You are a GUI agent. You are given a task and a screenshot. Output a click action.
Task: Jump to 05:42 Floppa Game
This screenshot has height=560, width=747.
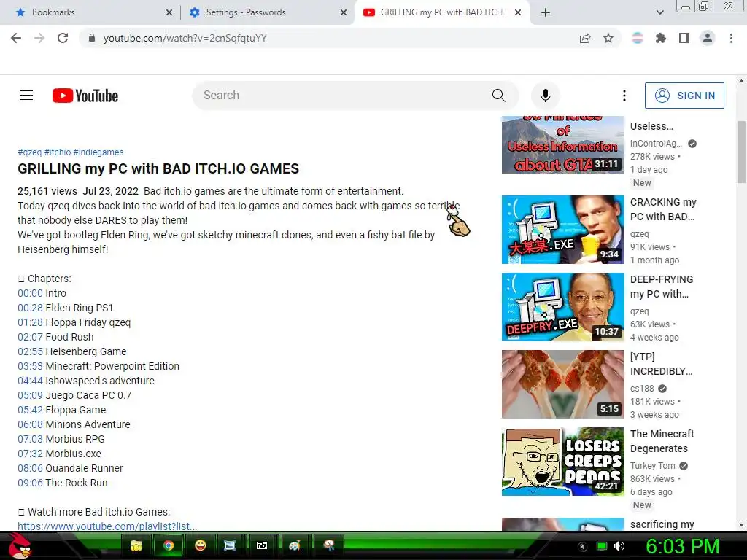click(x=30, y=410)
